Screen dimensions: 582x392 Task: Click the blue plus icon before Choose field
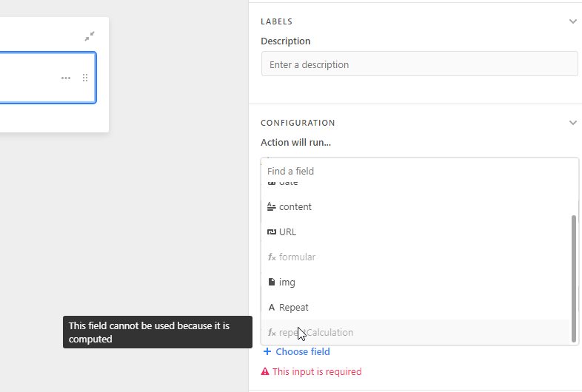tap(267, 351)
